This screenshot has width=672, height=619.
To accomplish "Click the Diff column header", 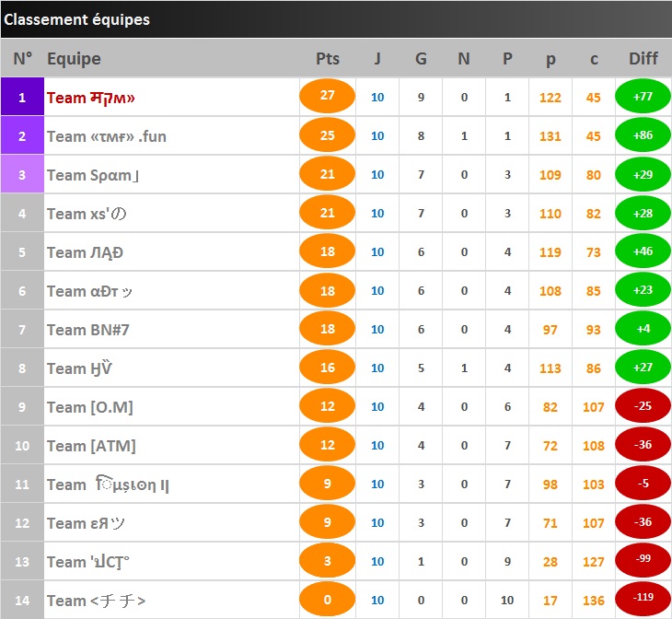I will point(643,58).
